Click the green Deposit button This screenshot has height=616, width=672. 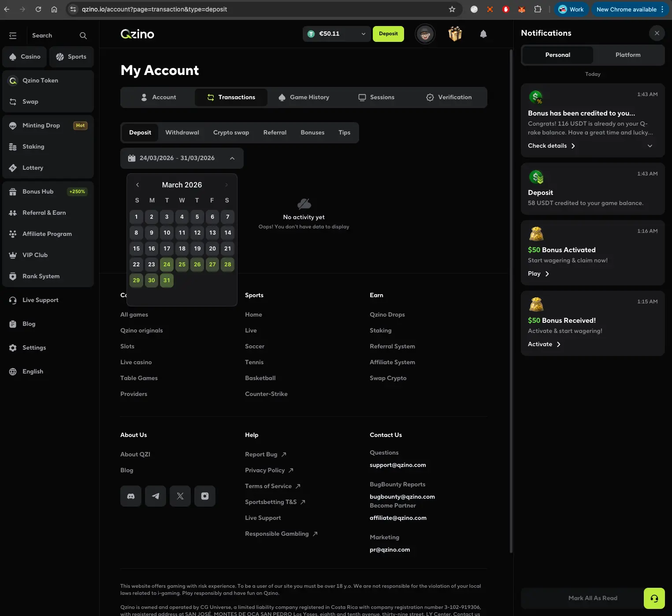[x=388, y=34]
